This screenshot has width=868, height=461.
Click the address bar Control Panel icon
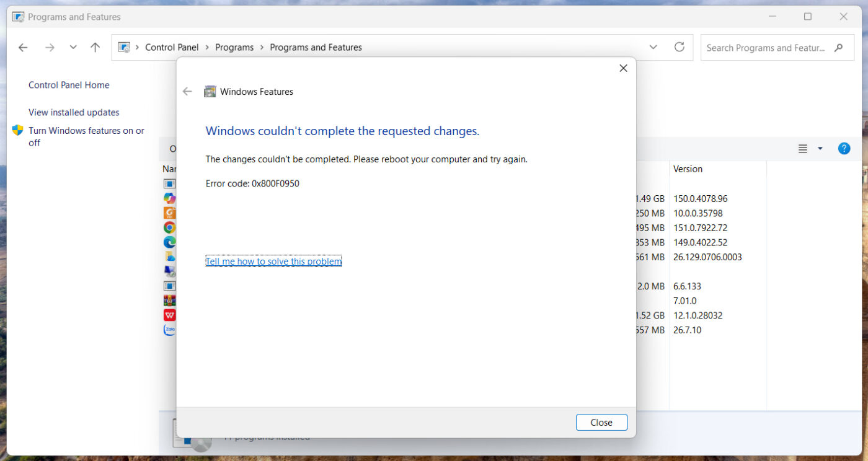tap(124, 47)
